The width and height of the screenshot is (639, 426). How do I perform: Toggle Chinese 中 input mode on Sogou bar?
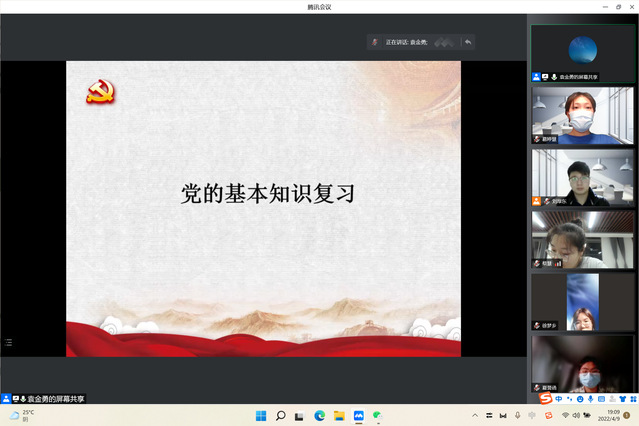click(x=558, y=399)
